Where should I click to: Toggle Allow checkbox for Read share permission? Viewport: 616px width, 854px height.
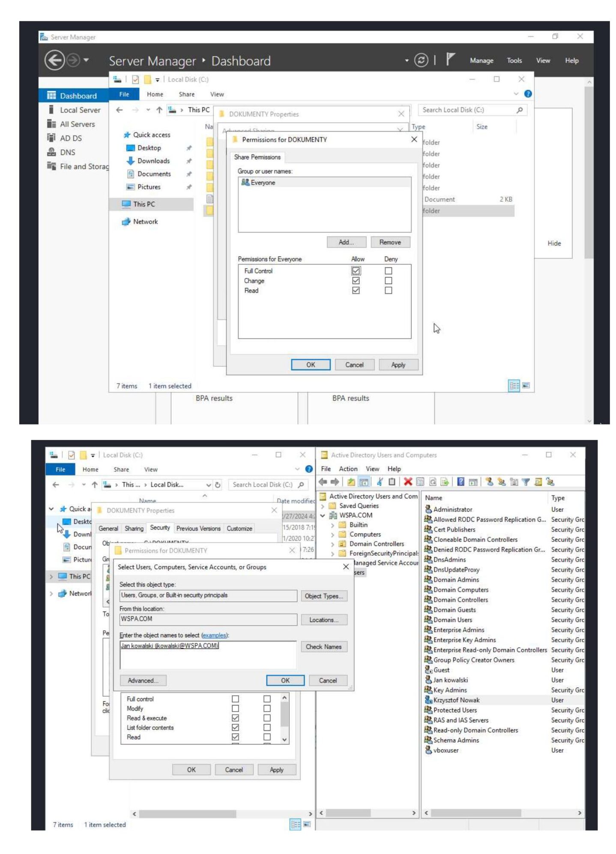click(356, 290)
